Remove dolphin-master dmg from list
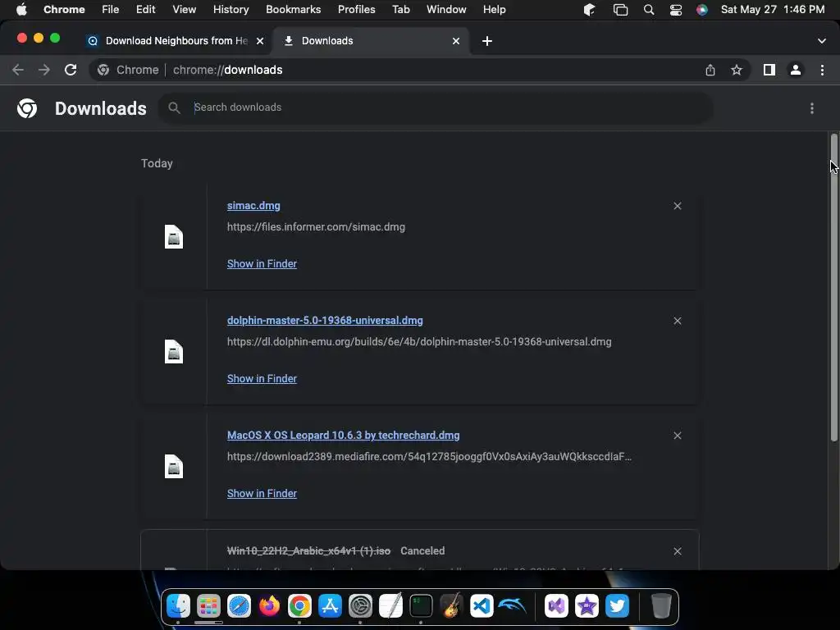 click(x=677, y=321)
